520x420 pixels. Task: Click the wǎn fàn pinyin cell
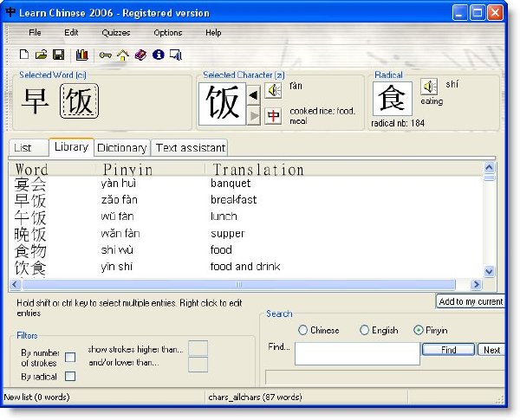point(120,234)
